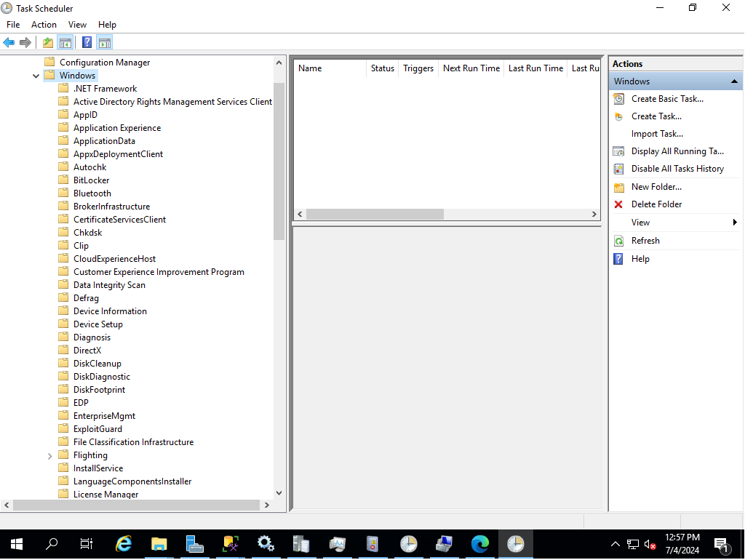745x560 pixels.
Task: Launch Microsoft Edge from the taskbar
Action: [480, 544]
